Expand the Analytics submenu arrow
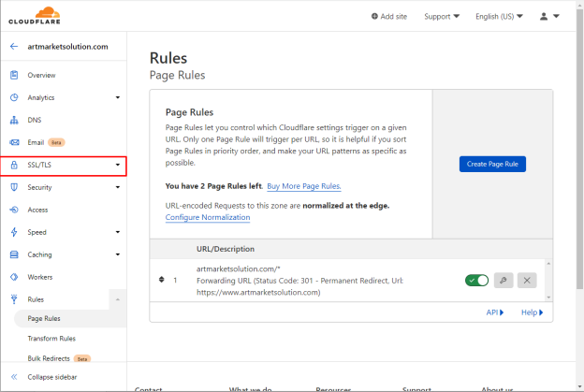Screen dimensions: 584x392 click(x=118, y=97)
